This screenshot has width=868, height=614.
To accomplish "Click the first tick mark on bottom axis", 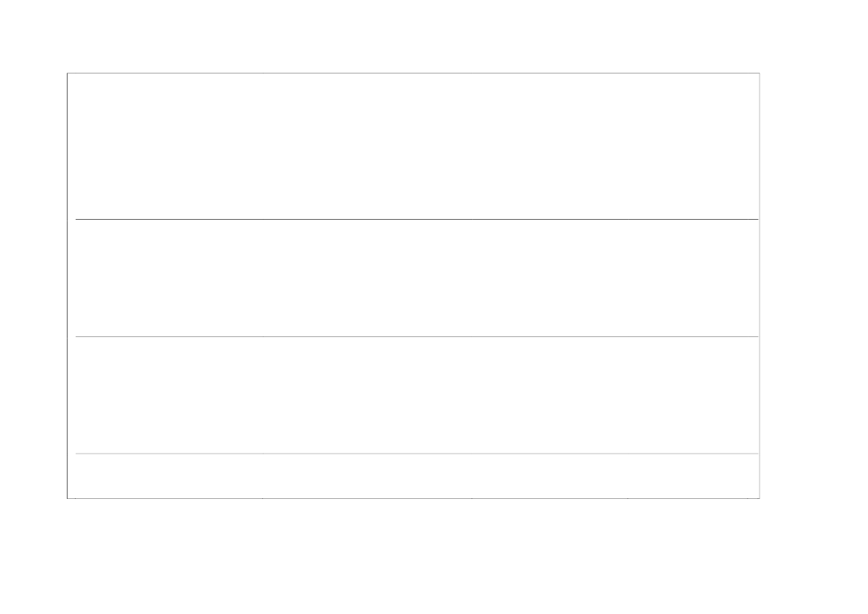I will click(76, 499).
